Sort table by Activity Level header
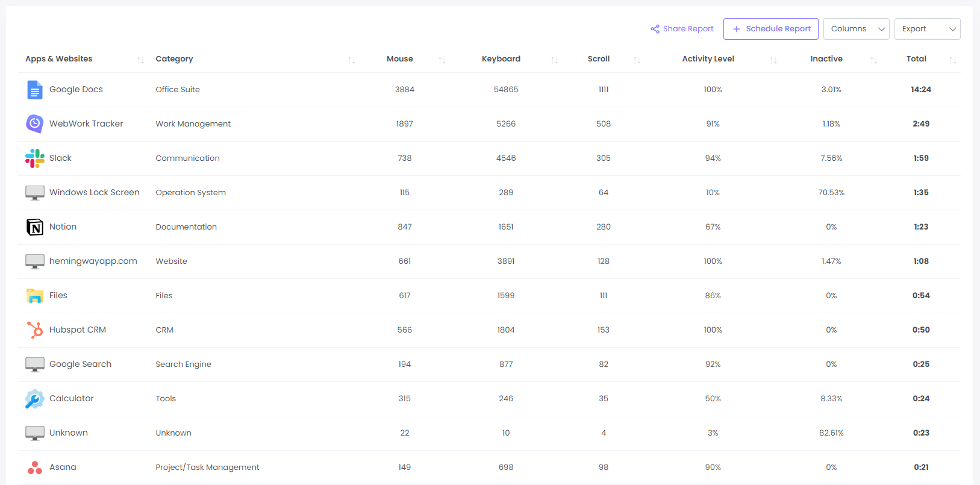Viewport: 980px width, 485px height. coord(708,59)
